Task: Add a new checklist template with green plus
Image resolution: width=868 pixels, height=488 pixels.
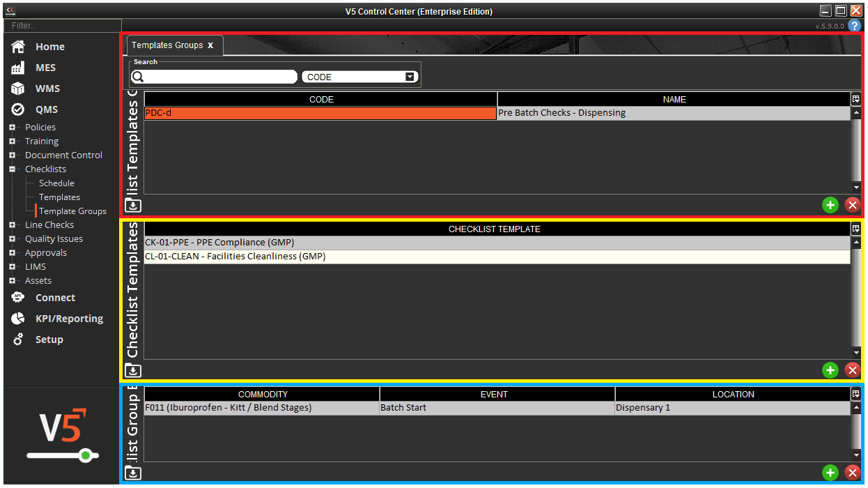Action: 830,370
